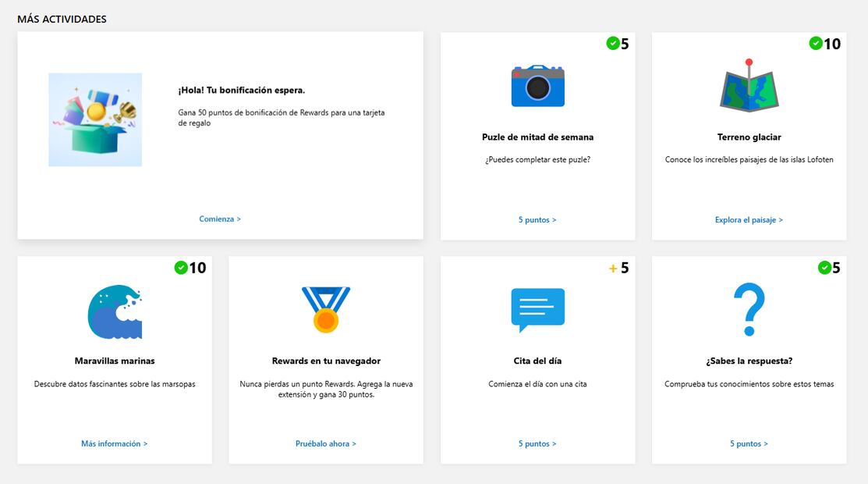Click the chat bubble quote icon
The width and height of the screenshot is (868, 484).
(537, 310)
